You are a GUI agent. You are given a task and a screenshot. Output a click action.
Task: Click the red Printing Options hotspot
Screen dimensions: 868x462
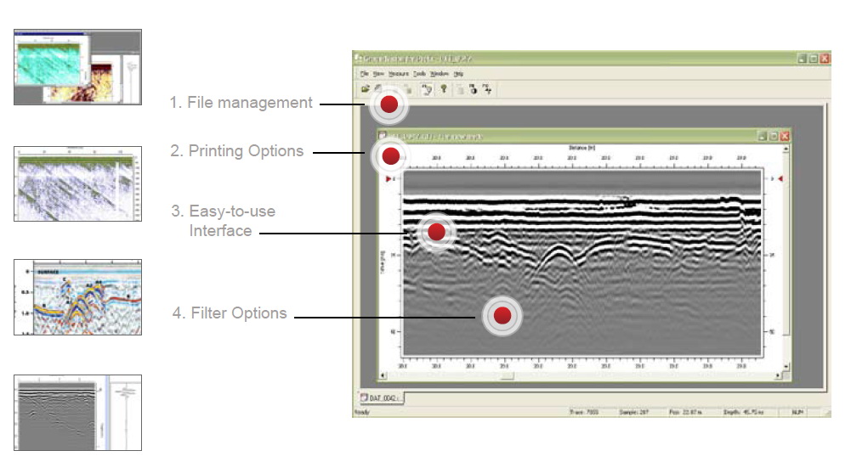click(390, 156)
